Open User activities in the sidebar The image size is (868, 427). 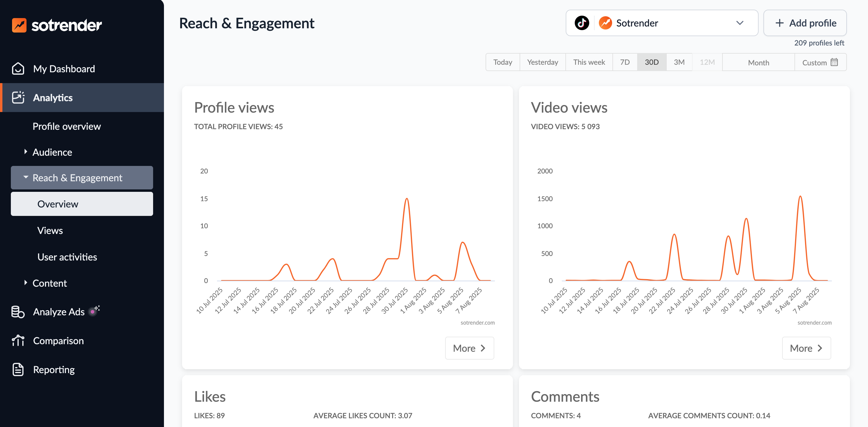tap(67, 257)
